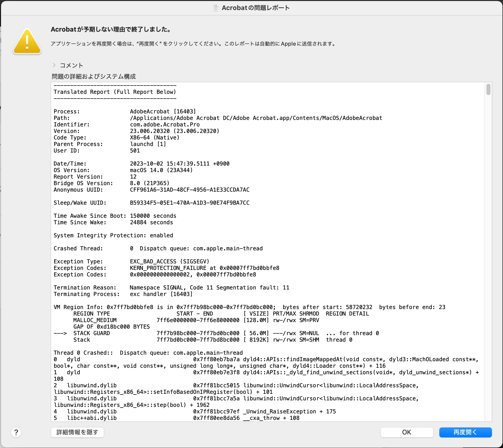Hide details with 詳細情報を隠す button
This screenshot has height=448, width=503.
[x=77, y=432]
